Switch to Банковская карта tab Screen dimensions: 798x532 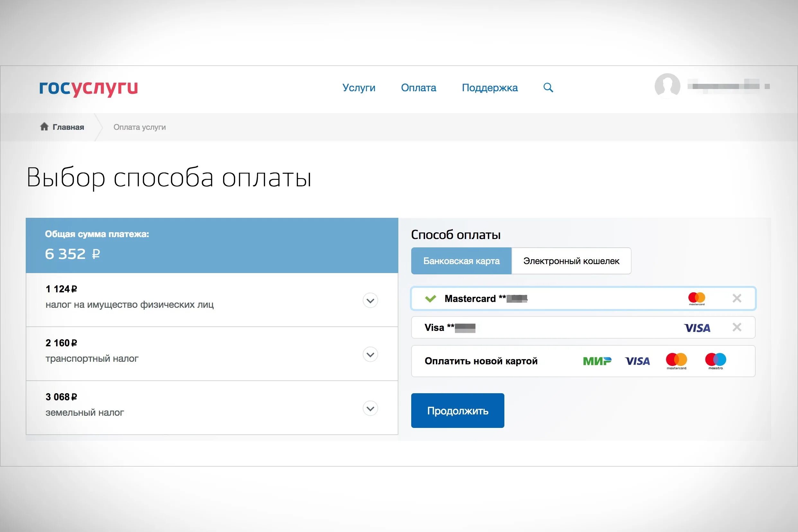[461, 261]
